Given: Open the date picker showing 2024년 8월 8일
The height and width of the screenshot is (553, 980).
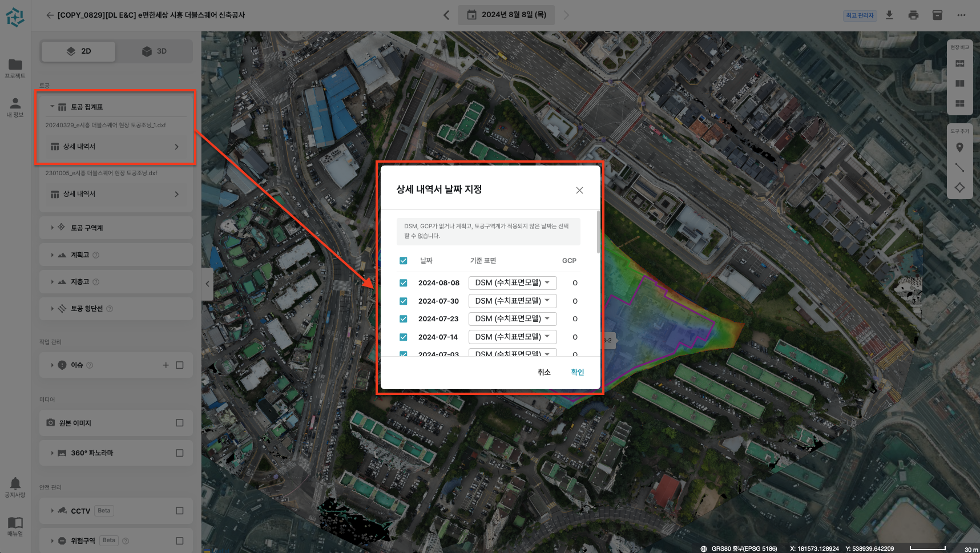Looking at the screenshot, I should click(x=507, y=15).
